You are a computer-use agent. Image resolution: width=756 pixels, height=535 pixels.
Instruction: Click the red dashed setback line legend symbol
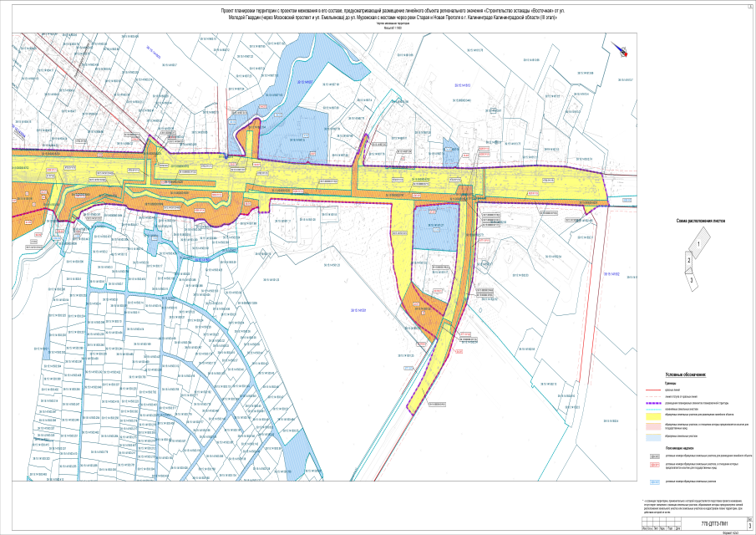click(653, 395)
